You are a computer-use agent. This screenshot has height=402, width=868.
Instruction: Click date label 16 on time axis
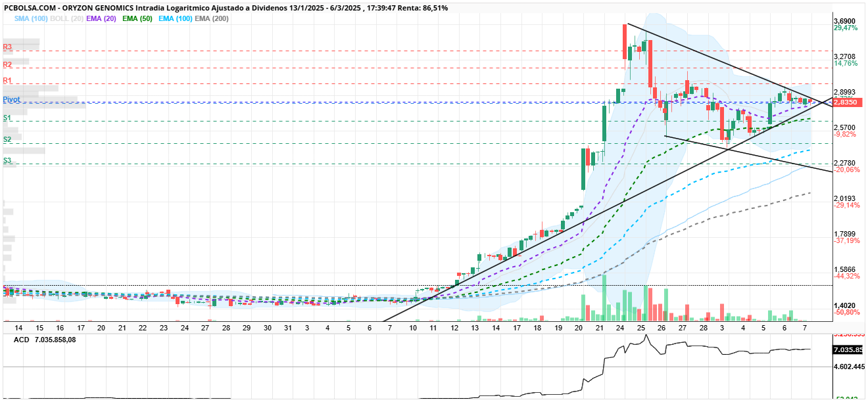[59, 327]
